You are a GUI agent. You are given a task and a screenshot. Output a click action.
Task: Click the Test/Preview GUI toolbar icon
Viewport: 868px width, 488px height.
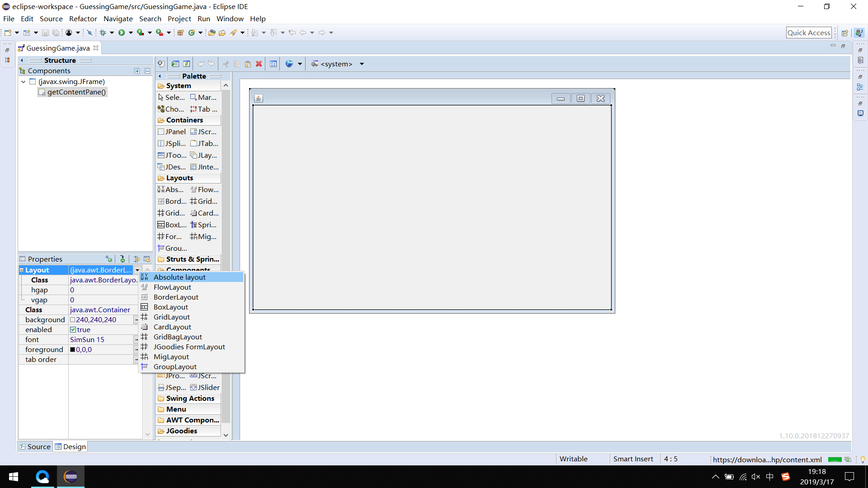[175, 64]
